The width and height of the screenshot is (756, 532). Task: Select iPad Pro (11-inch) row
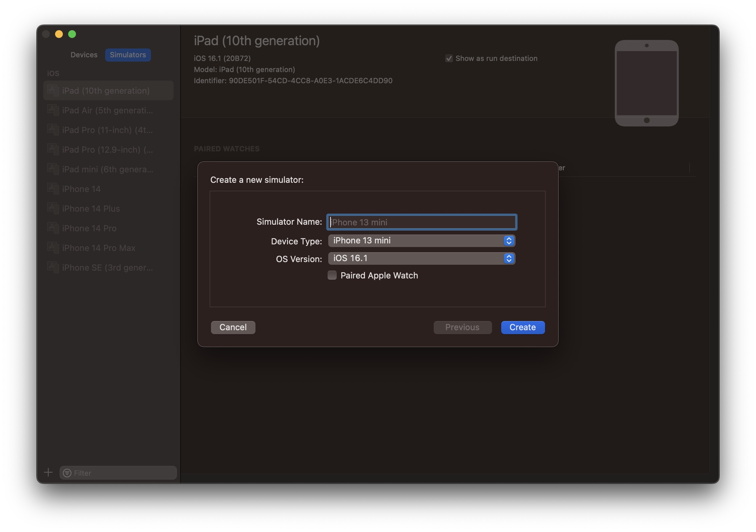coord(108,130)
